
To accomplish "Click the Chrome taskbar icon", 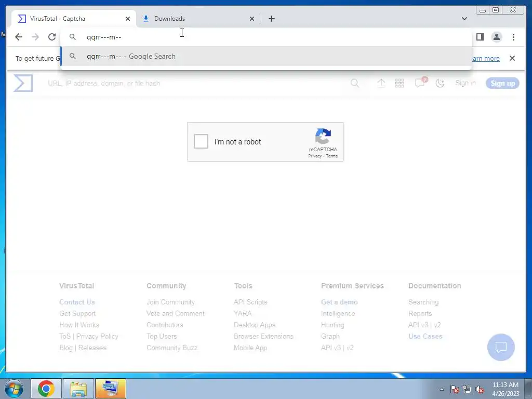I will pyautogui.click(x=46, y=389).
